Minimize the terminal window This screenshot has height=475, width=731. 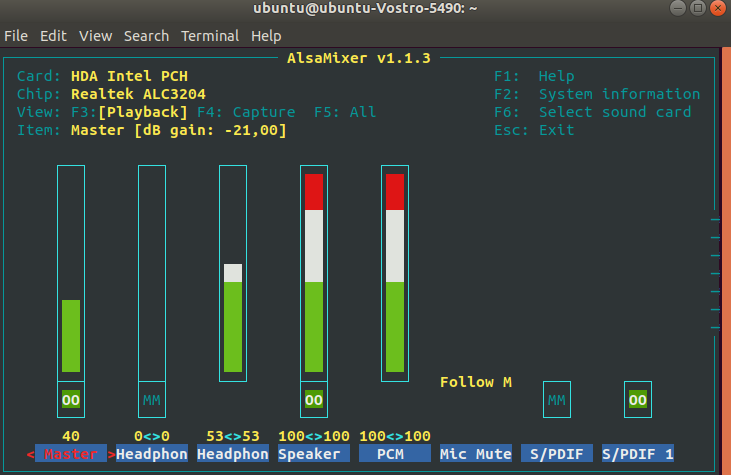tap(677, 8)
